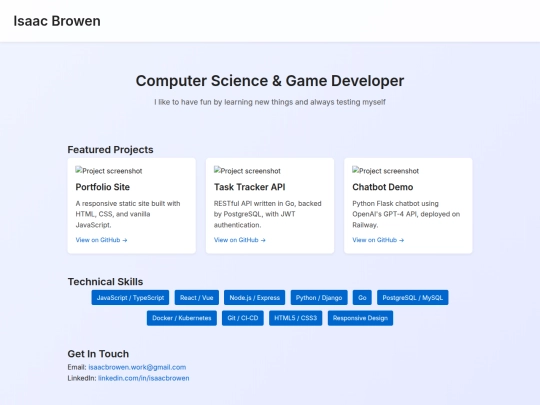This screenshot has width=540, height=405.
Task: Click the Portfolio Site project screenshot image
Action: point(109,171)
